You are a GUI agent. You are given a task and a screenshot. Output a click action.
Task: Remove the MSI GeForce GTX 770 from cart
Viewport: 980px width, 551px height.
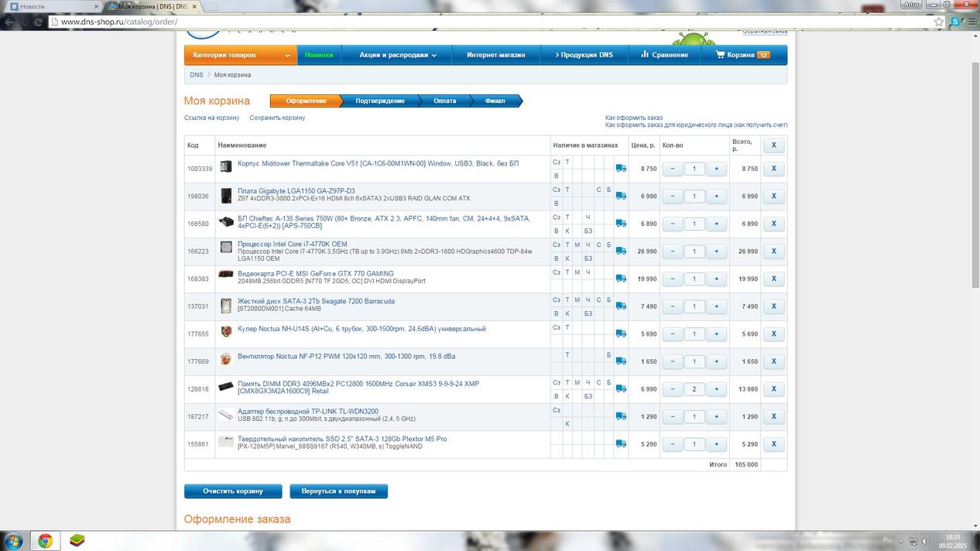(x=773, y=279)
